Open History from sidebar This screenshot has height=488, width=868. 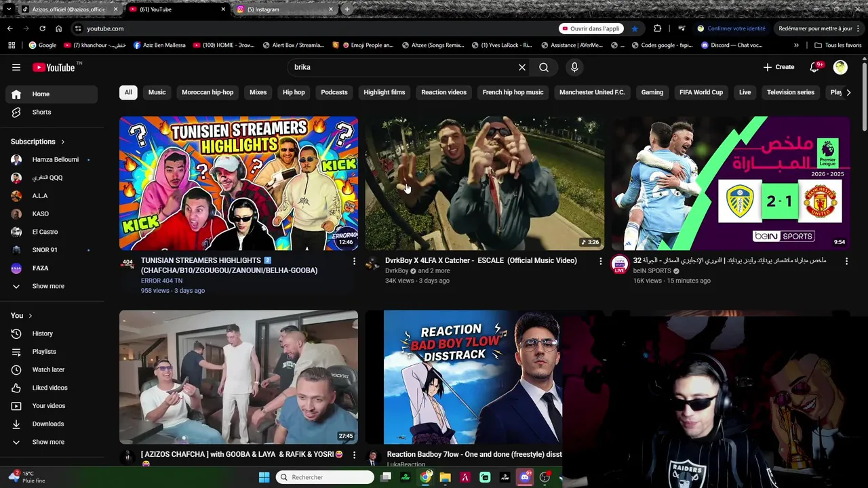tap(52, 333)
